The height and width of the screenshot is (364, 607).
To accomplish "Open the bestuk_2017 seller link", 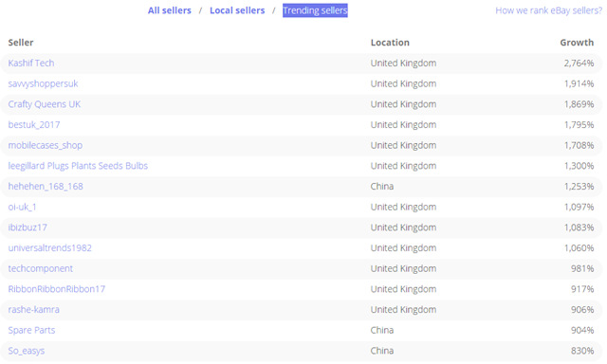I will [x=34, y=124].
